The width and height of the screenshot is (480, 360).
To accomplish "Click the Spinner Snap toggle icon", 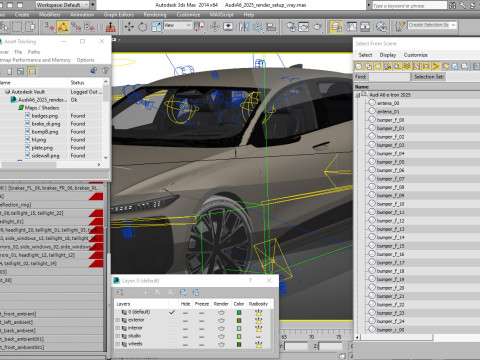I will click(x=90, y=27).
